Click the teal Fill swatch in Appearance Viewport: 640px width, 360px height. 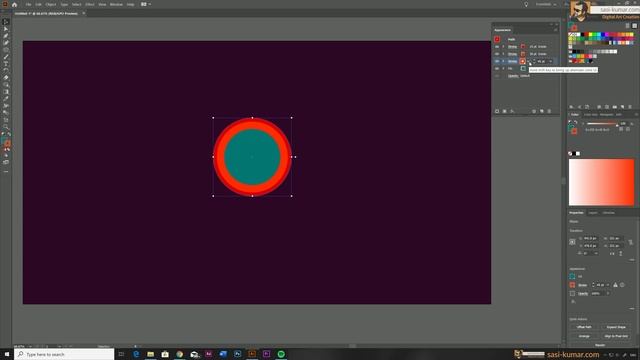pos(523,69)
